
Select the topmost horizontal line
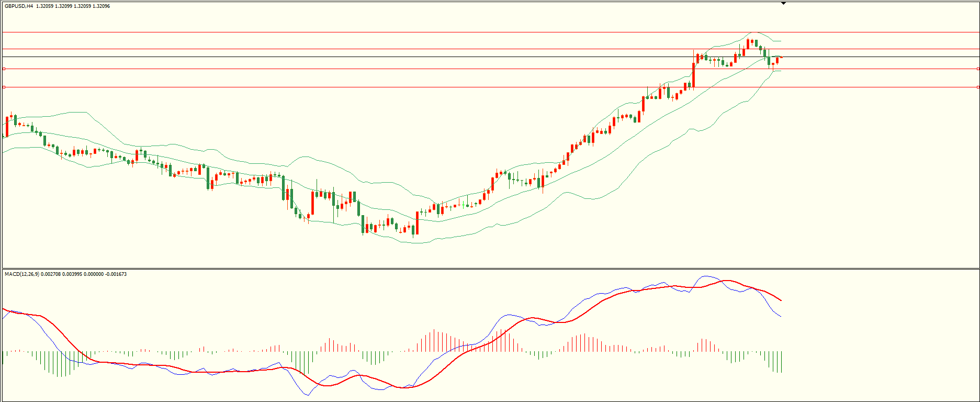(366, 32)
